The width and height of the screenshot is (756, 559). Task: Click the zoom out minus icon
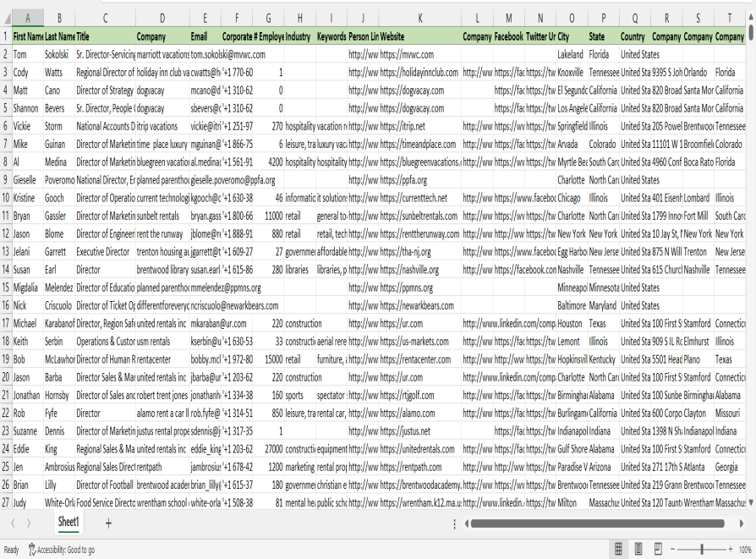tap(673, 550)
